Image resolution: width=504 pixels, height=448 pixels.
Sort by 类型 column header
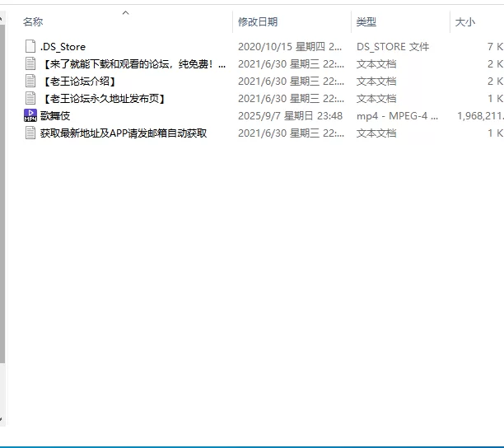(366, 22)
